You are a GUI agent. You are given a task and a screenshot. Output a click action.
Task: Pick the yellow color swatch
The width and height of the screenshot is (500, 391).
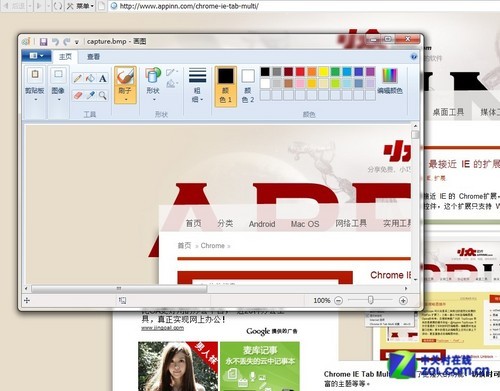point(323,72)
